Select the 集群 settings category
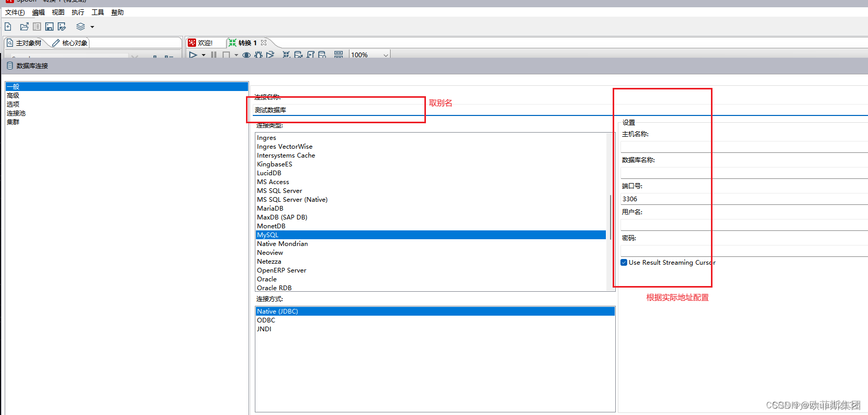 [13, 122]
